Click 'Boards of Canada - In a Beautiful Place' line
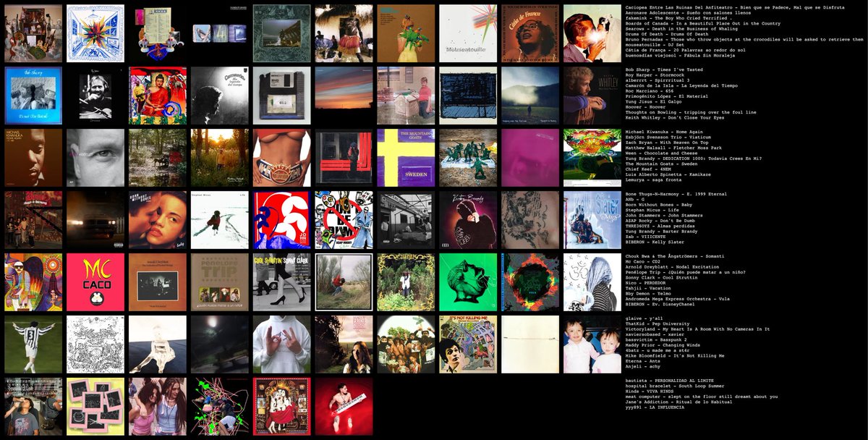Viewport: 868px width, 440px height. [x=703, y=23]
